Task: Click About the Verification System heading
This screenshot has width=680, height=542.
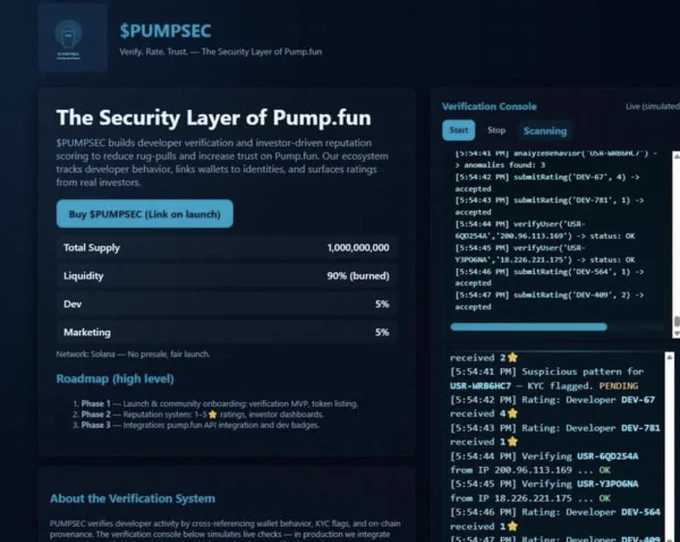Action: coord(132,499)
